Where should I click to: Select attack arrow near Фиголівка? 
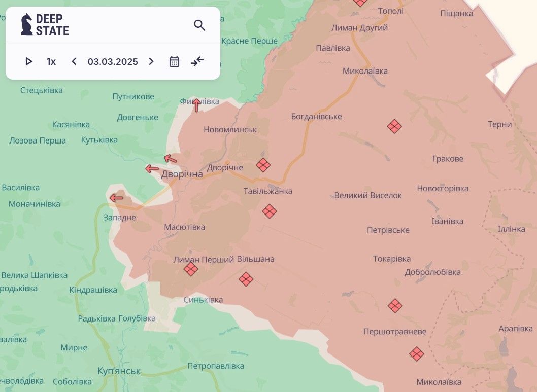(x=196, y=105)
